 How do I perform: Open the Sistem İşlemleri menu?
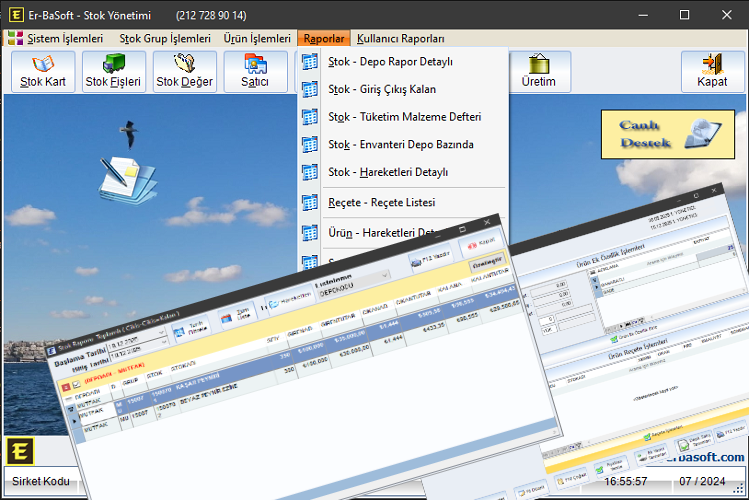[x=56, y=39]
